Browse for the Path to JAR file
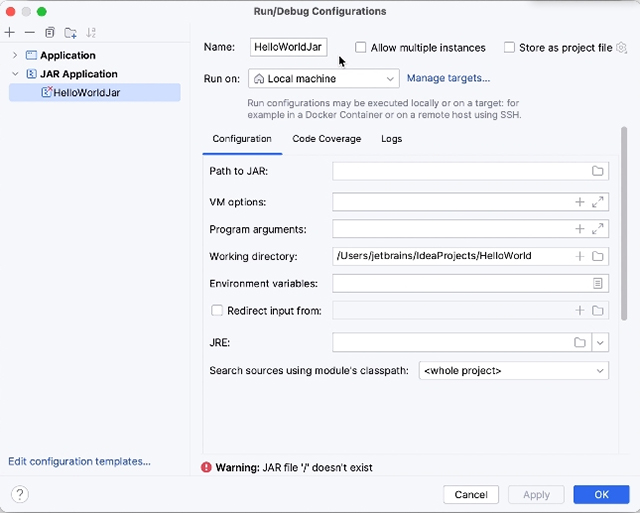 pos(598,171)
